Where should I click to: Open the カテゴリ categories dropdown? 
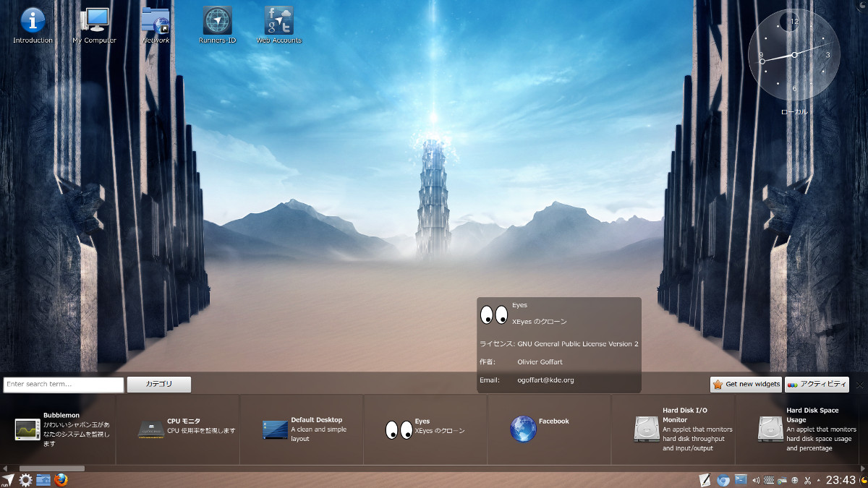pos(159,384)
